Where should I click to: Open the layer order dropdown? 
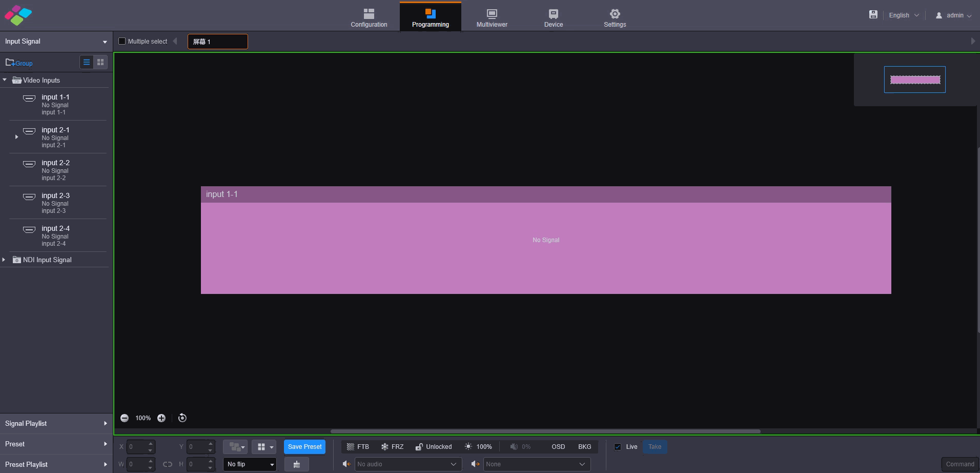(235, 447)
